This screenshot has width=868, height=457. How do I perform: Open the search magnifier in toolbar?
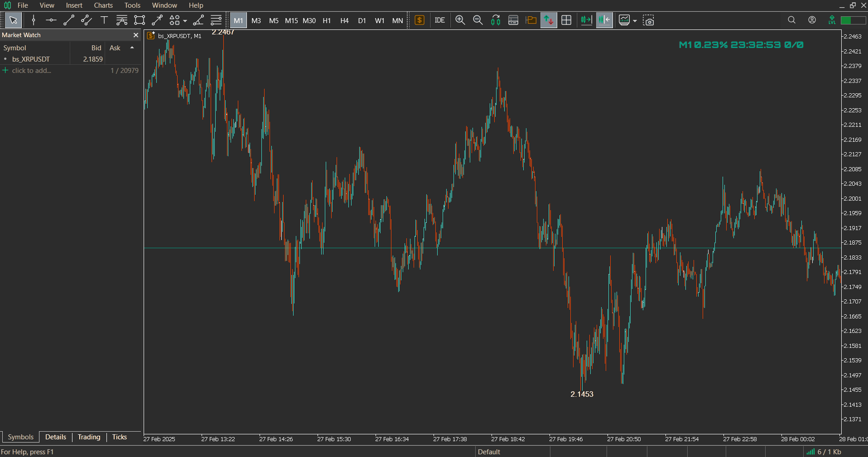coord(791,20)
